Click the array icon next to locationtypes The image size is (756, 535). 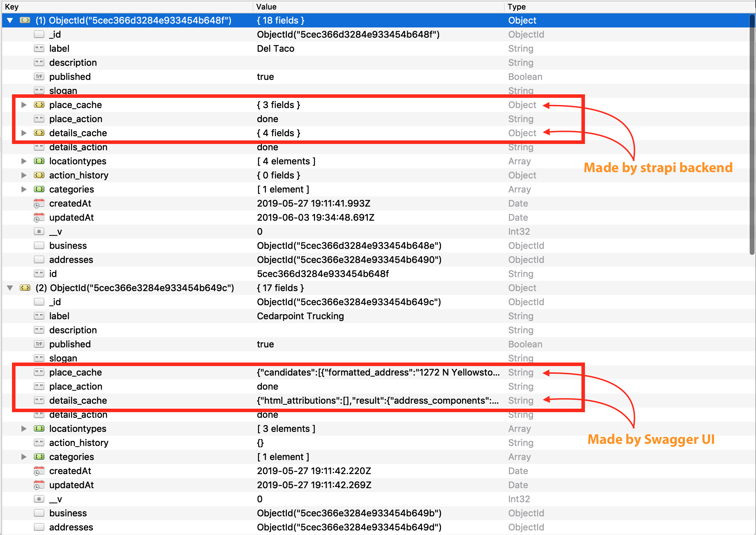39,161
